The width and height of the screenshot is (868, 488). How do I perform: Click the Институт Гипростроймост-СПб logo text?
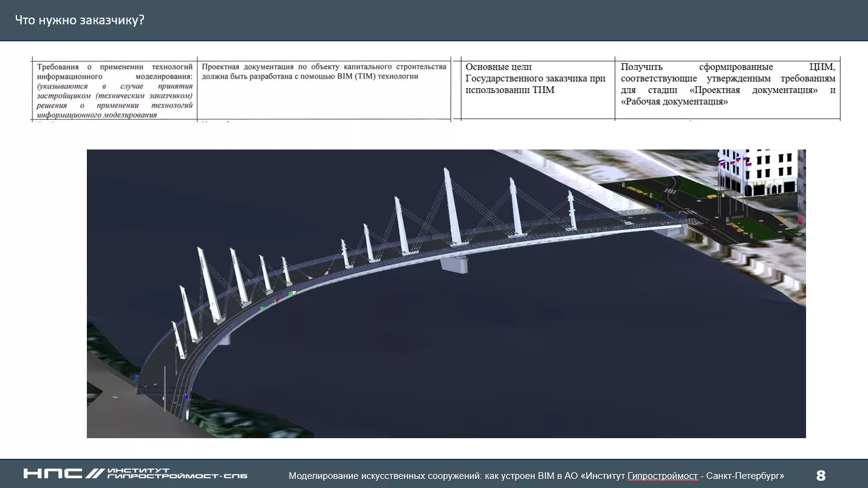pos(176,474)
